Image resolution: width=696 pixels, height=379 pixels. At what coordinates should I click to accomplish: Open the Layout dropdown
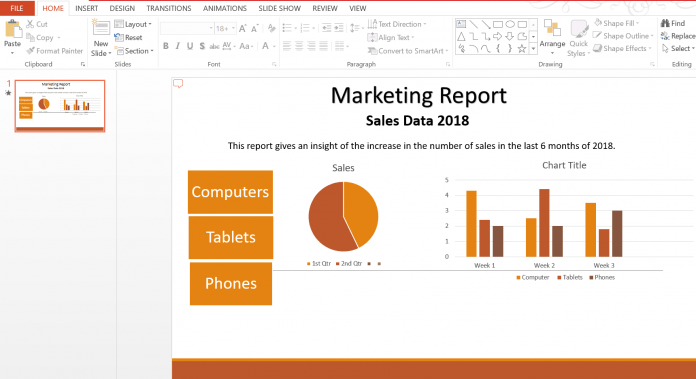point(133,24)
